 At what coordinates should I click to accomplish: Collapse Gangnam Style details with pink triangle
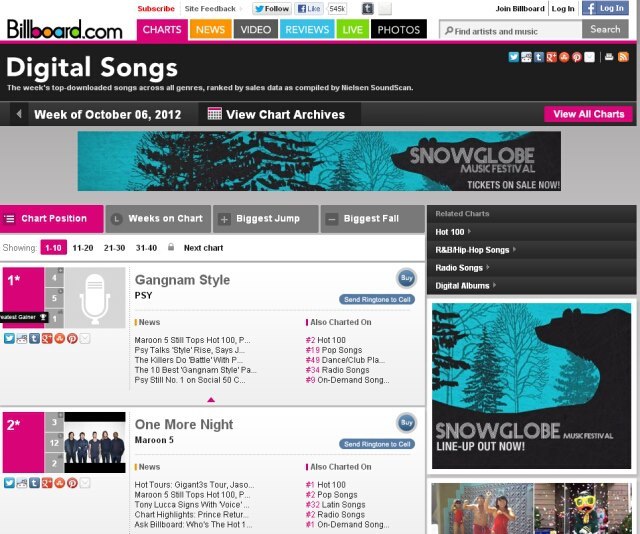211,400
